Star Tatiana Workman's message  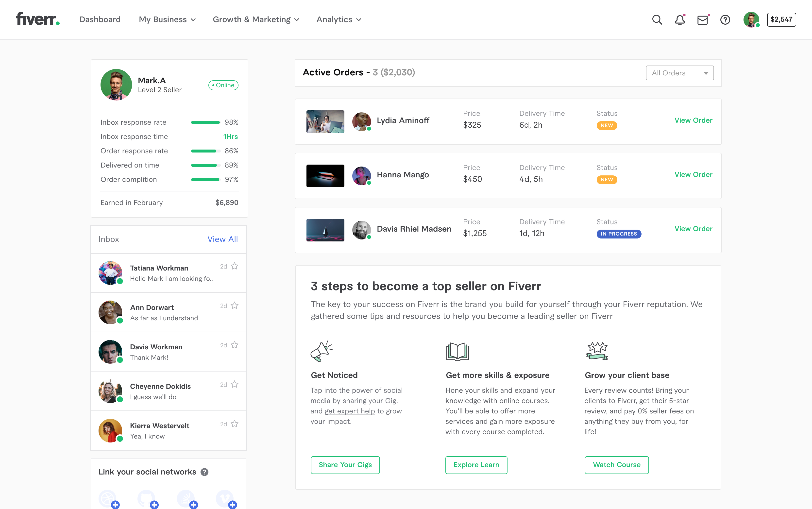235,266
